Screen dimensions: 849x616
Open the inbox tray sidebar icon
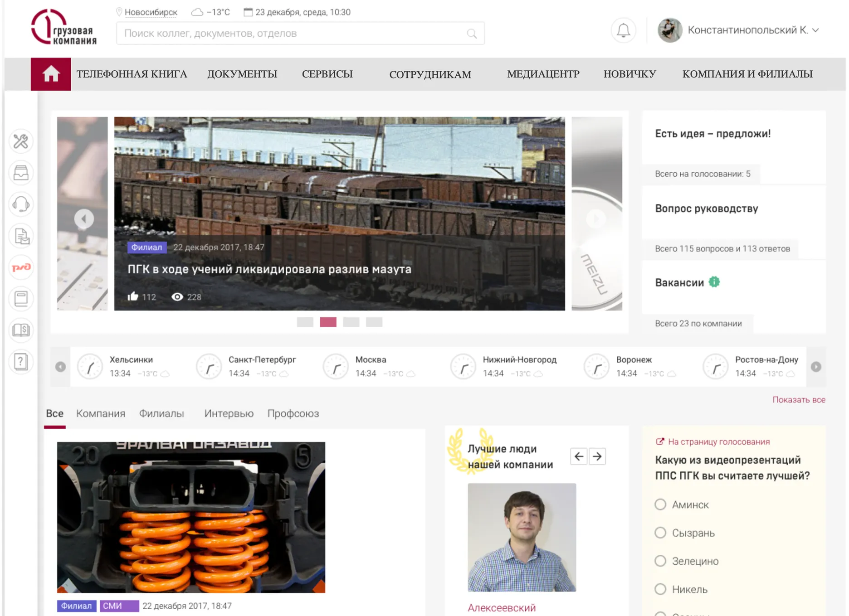[x=21, y=173]
